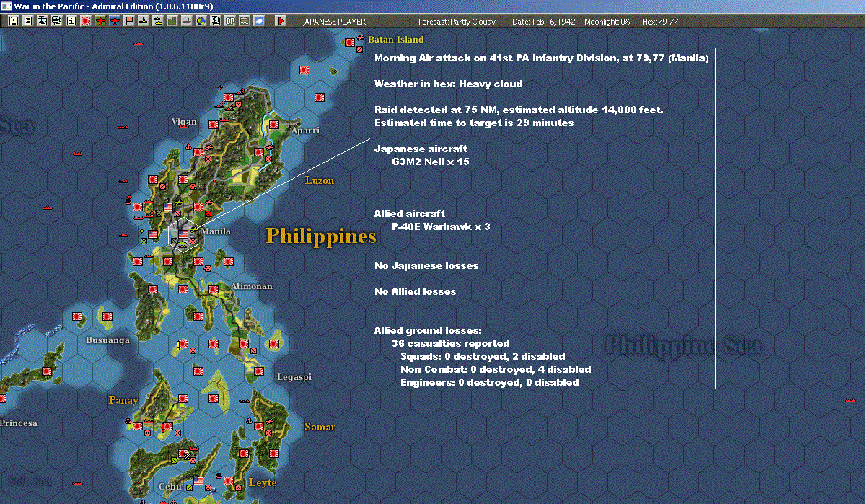The height and width of the screenshot is (504, 865).
Task: Open the globe toolbar icon
Action: click(x=201, y=21)
